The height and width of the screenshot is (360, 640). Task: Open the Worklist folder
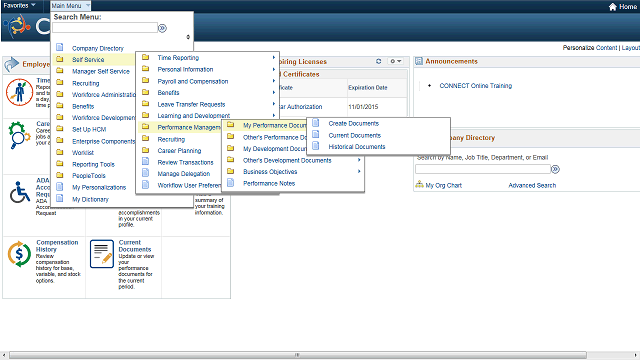click(83, 153)
